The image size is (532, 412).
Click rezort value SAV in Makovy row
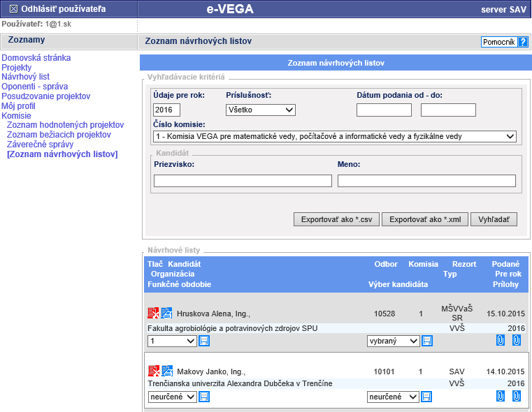(456, 371)
